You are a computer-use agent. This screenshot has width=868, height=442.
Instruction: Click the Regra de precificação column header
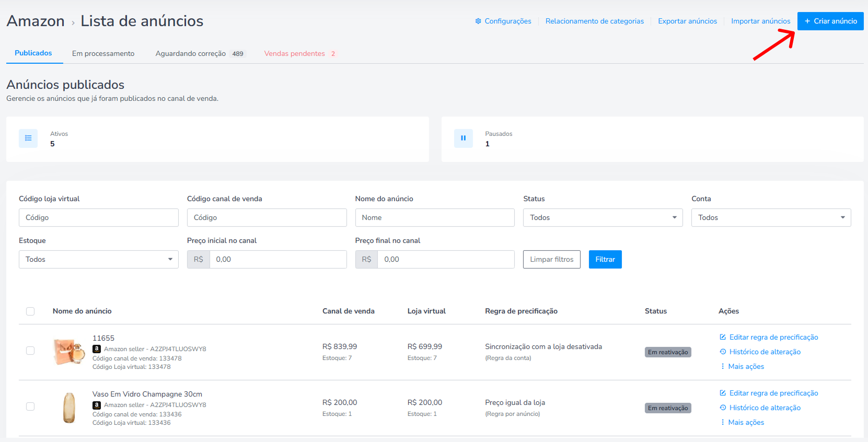pos(521,311)
